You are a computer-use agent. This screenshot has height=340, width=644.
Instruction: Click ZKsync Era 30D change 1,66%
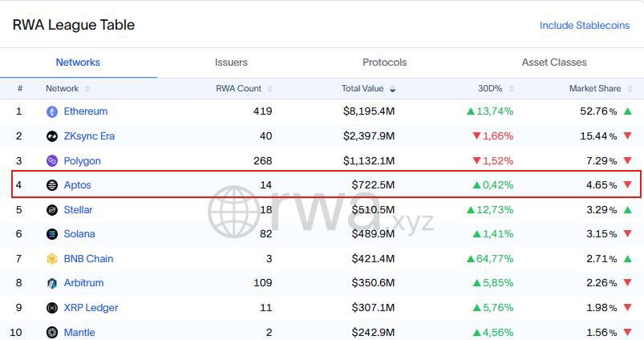click(493, 136)
